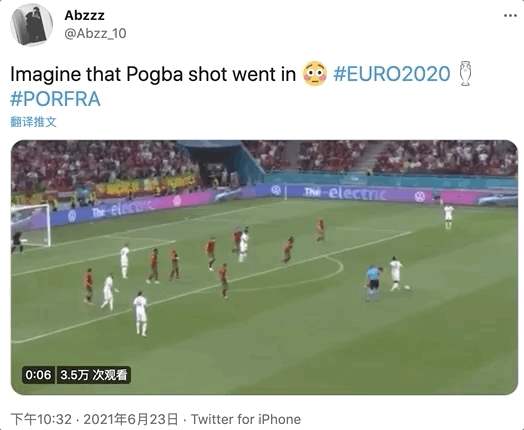Click the 2021年6月23日 tweet date
Viewport: 524px width, 430px height.
tap(131, 419)
